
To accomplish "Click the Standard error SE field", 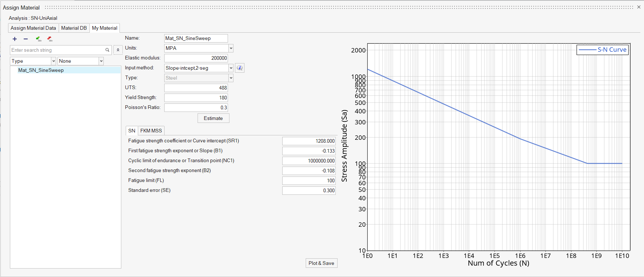I will 309,190.
